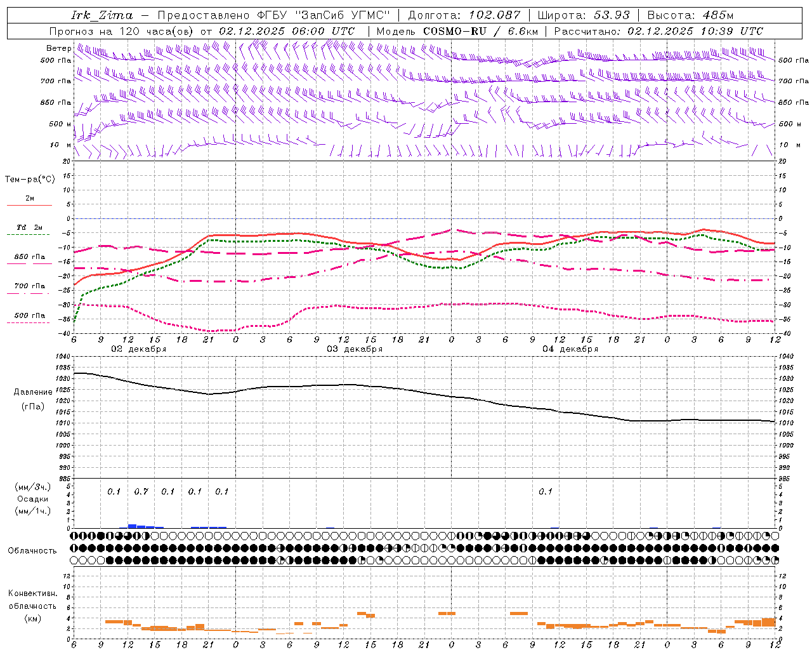The height and width of the screenshot is (650, 812).
Task: Select the computed time Рассчитано: 02.12.2025 10:39 UTC
Action: pos(658,30)
